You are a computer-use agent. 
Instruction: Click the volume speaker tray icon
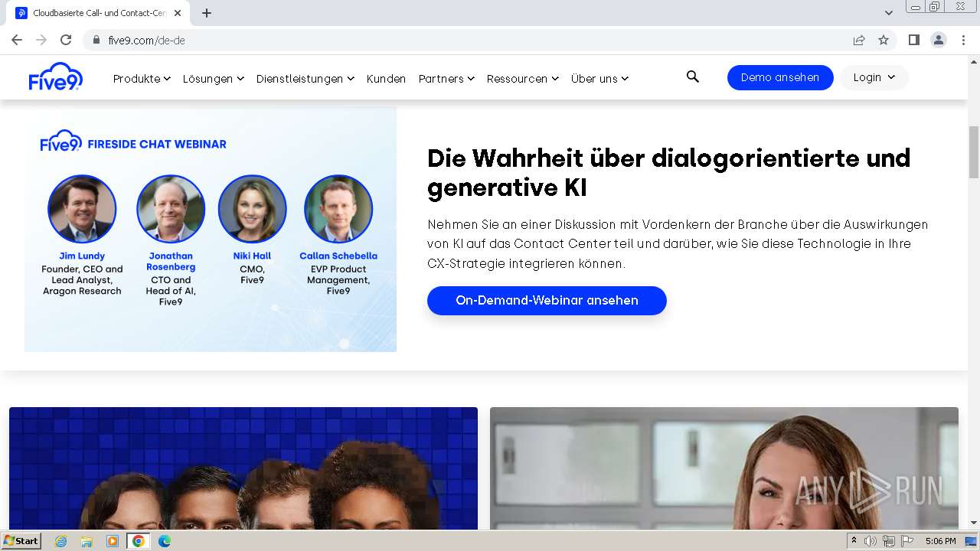(x=871, y=541)
